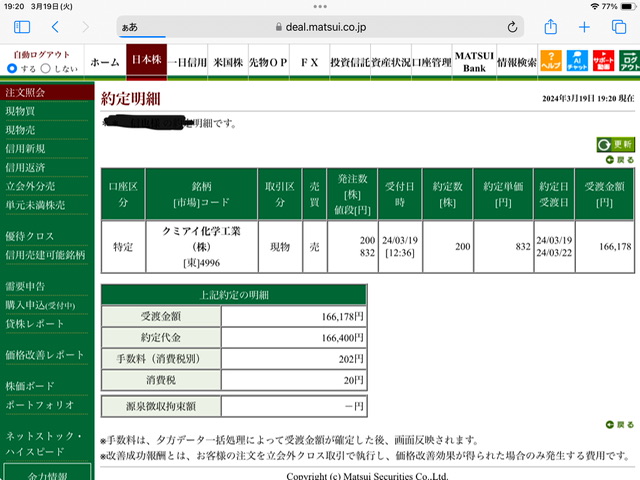The image size is (640, 480).
Task: Select 信用新規 in the sidebar
Action: (x=25, y=149)
